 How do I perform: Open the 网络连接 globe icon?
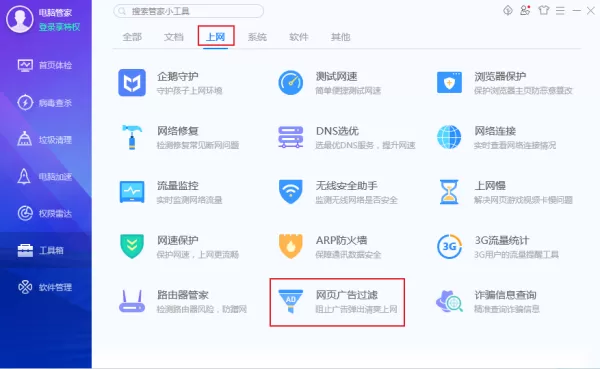(449, 137)
